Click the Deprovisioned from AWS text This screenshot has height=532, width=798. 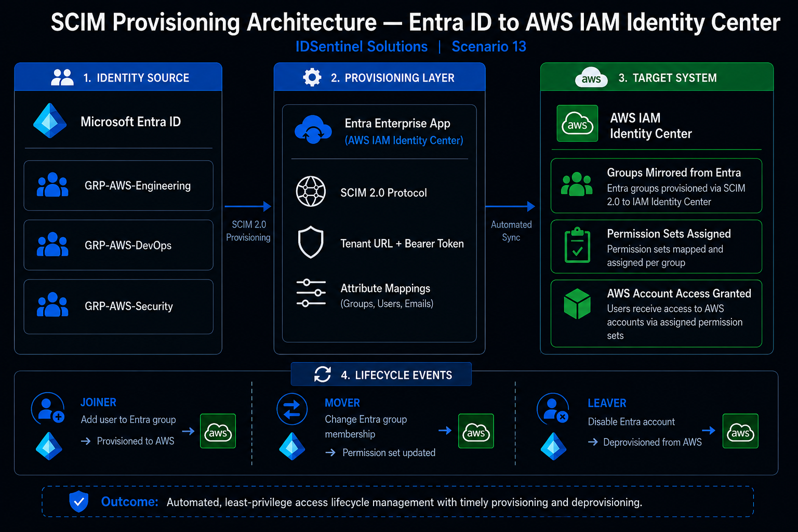(x=653, y=442)
